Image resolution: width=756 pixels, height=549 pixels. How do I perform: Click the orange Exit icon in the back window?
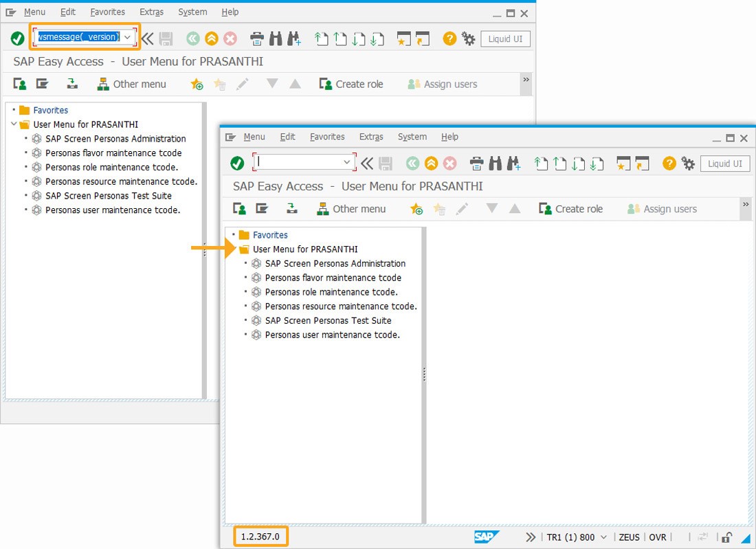[212, 38]
